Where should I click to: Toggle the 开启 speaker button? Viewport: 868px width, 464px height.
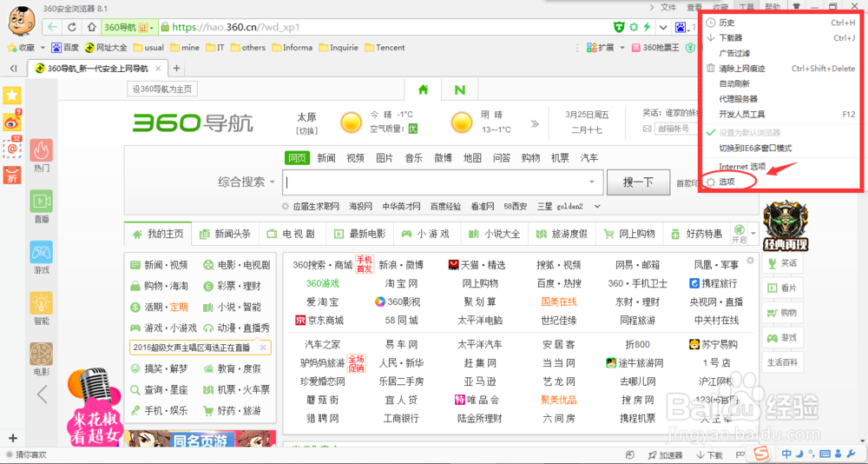tap(739, 234)
